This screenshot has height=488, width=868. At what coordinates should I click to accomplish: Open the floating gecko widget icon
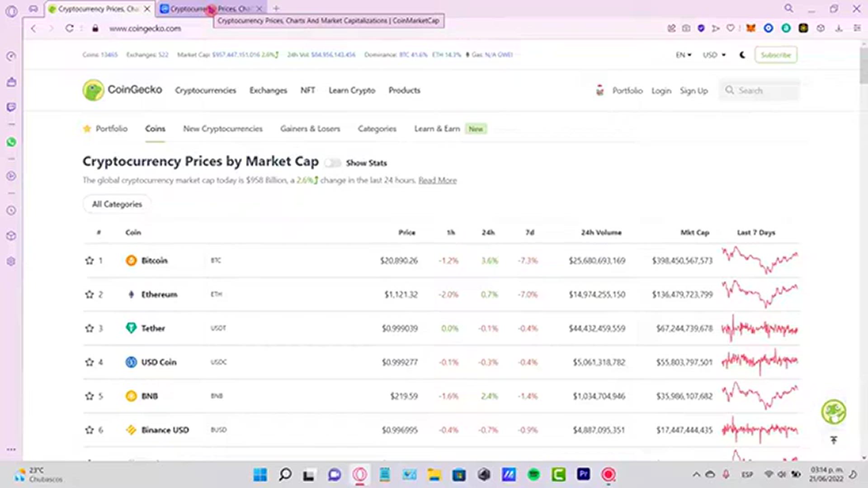pos(834,412)
